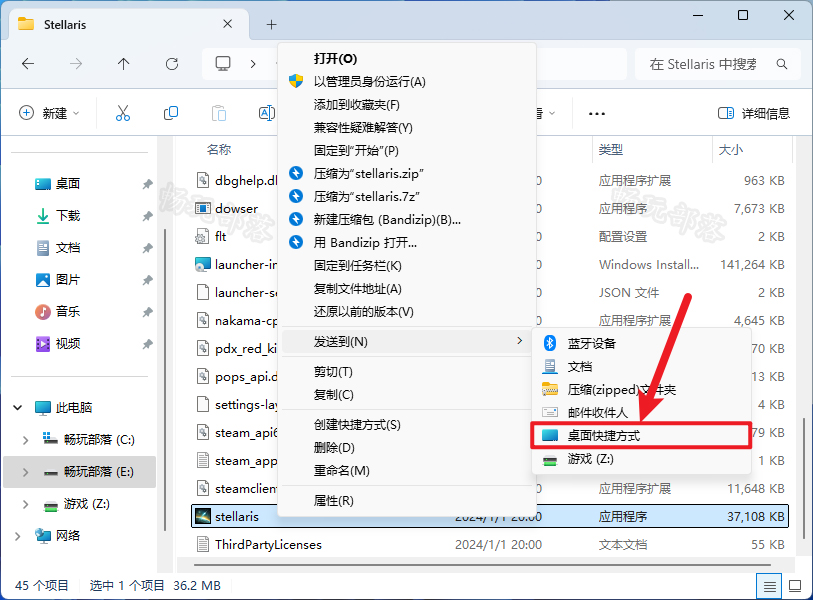The height and width of the screenshot is (600, 813).
Task: Click 打开(O) in context menu
Action: tap(406, 59)
